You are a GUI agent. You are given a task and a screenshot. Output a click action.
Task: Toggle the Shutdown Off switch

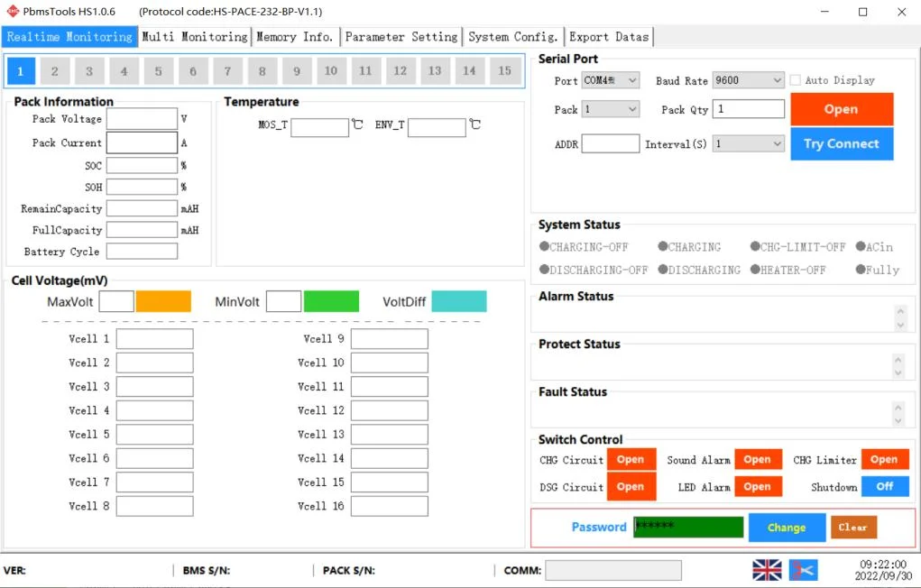[x=884, y=487]
